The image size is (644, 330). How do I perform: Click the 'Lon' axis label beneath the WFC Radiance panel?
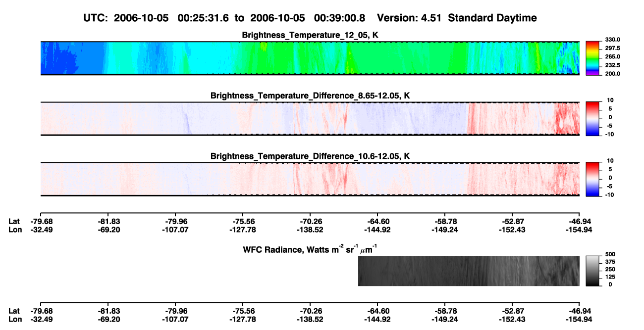(x=15, y=319)
